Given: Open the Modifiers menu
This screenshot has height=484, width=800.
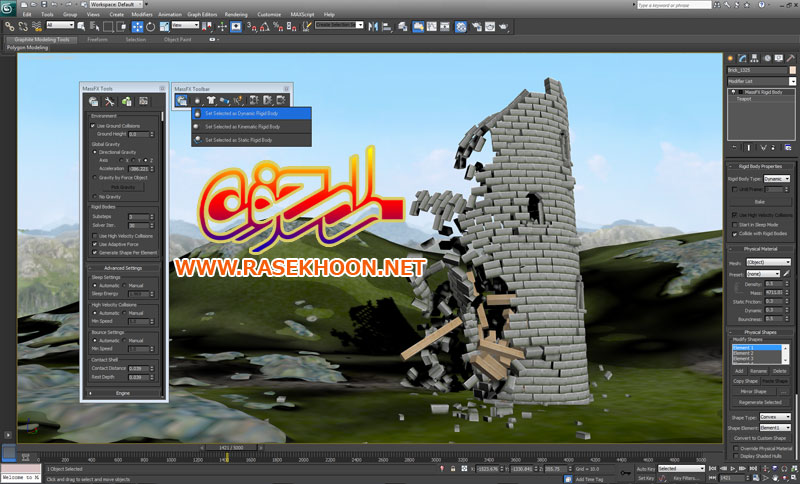Looking at the screenshot, I should [142, 14].
